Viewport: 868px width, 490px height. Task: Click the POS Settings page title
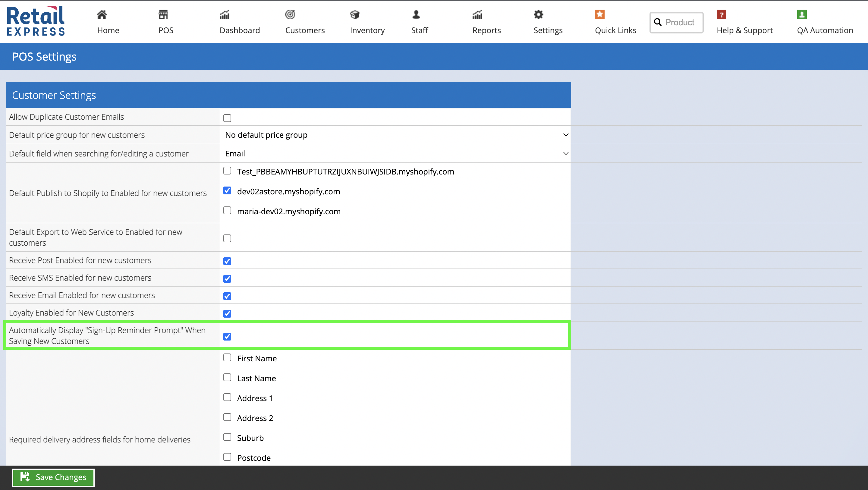44,57
